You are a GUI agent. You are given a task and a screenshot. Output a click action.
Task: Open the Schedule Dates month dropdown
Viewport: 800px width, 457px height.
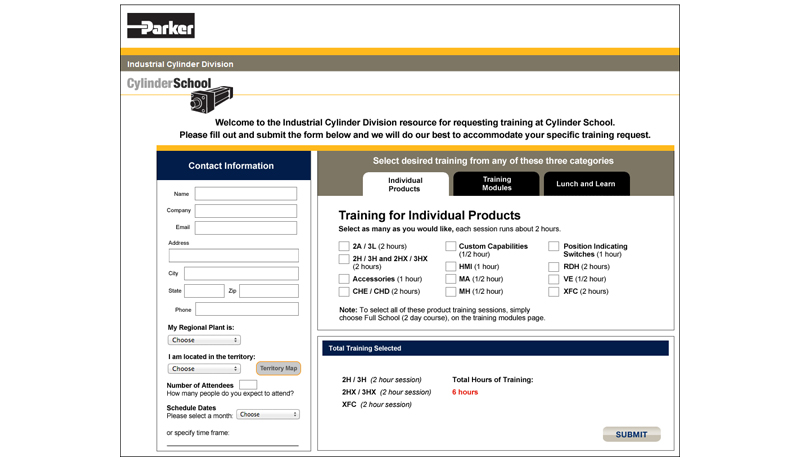coord(268,415)
